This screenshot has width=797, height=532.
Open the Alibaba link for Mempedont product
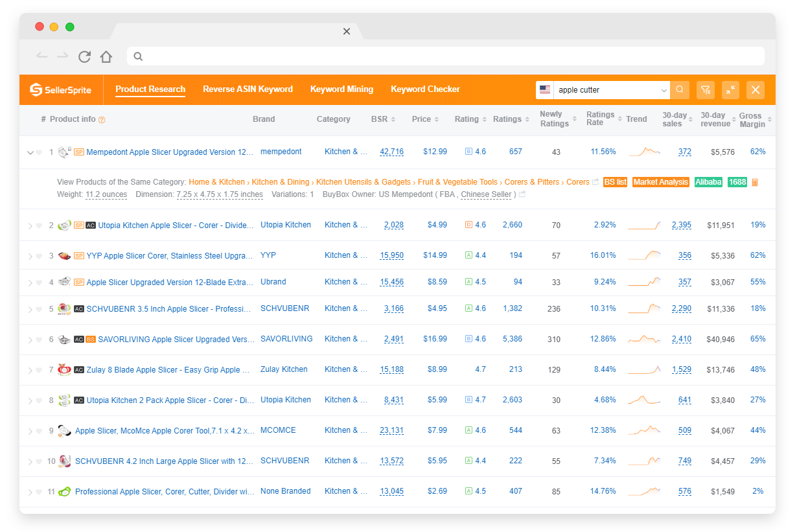tap(708, 182)
